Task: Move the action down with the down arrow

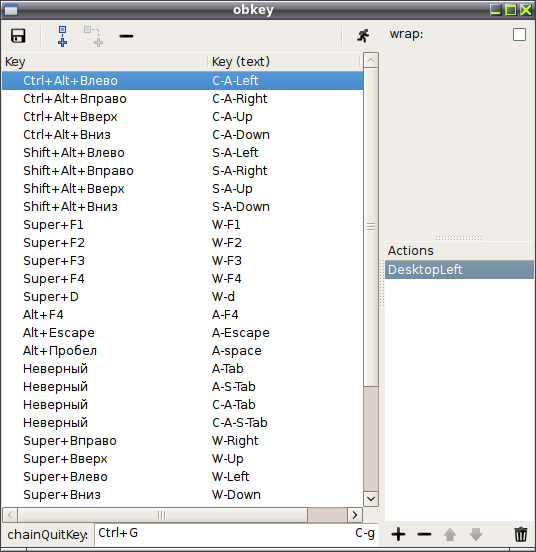Action: click(476, 534)
